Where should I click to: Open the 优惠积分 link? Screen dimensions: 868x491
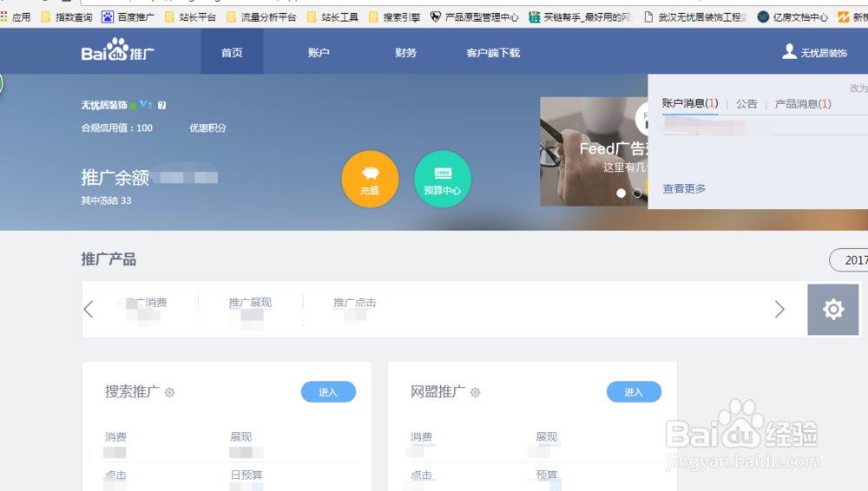(207, 128)
